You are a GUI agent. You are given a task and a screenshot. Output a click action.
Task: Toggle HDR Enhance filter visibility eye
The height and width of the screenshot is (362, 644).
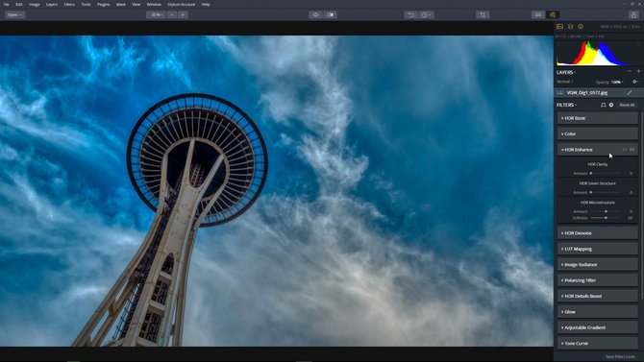click(632, 150)
